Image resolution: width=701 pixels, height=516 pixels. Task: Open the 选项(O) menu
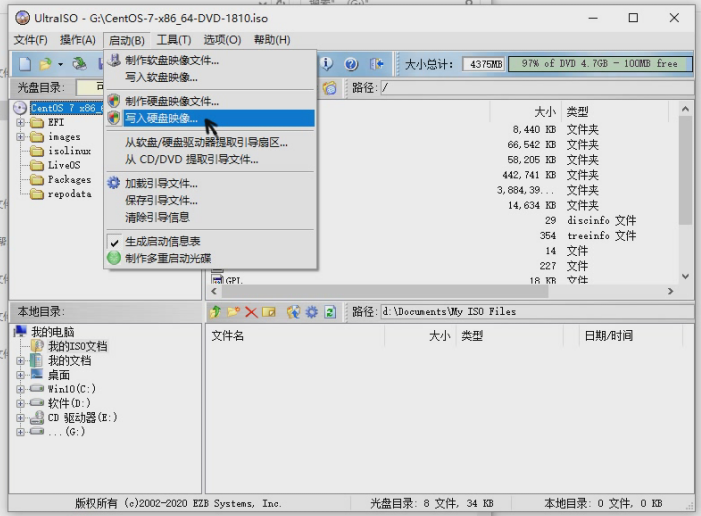222,40
